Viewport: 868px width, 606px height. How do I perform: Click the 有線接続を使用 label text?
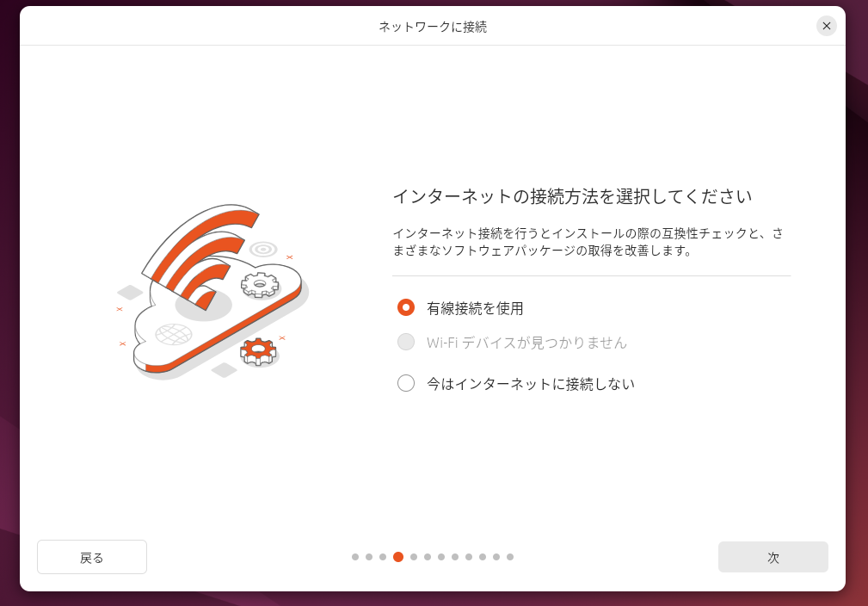pyautogui.click(x=475, y=308)
